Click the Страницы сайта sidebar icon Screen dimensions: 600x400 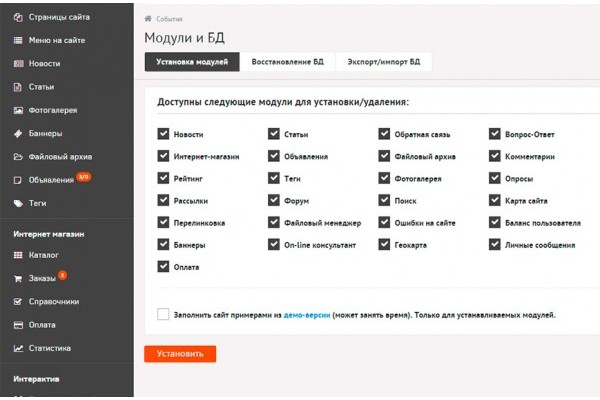click(18, 17)
